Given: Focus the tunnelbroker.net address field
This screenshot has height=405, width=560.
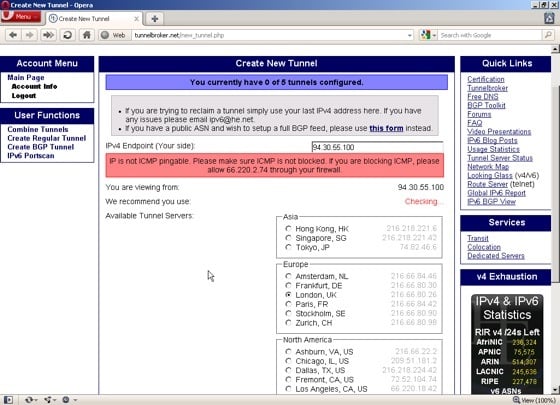Looking at the screenshot, I should (268, 35).
